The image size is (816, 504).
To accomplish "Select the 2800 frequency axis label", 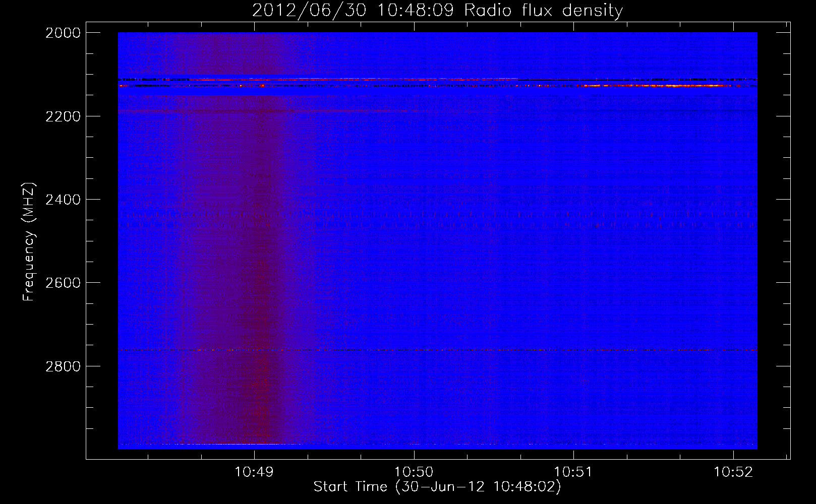I will pyautogui.click(x=63, y=366).
